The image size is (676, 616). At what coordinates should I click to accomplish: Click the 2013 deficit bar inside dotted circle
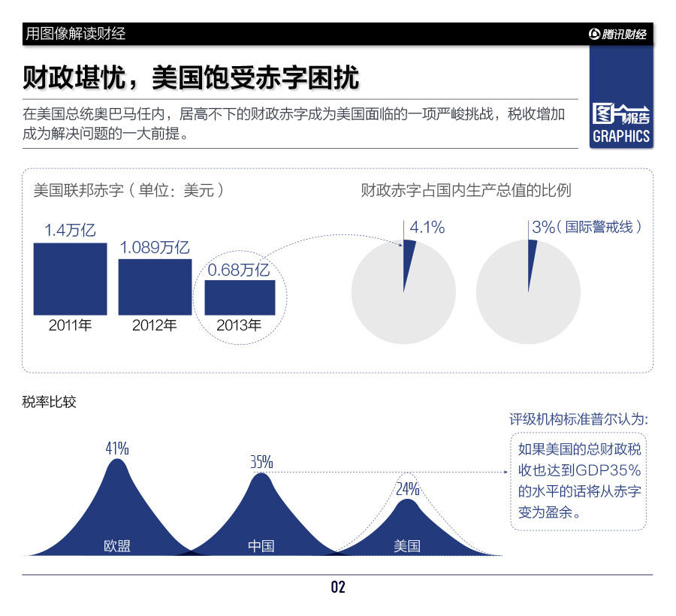[x=240, y=297]
